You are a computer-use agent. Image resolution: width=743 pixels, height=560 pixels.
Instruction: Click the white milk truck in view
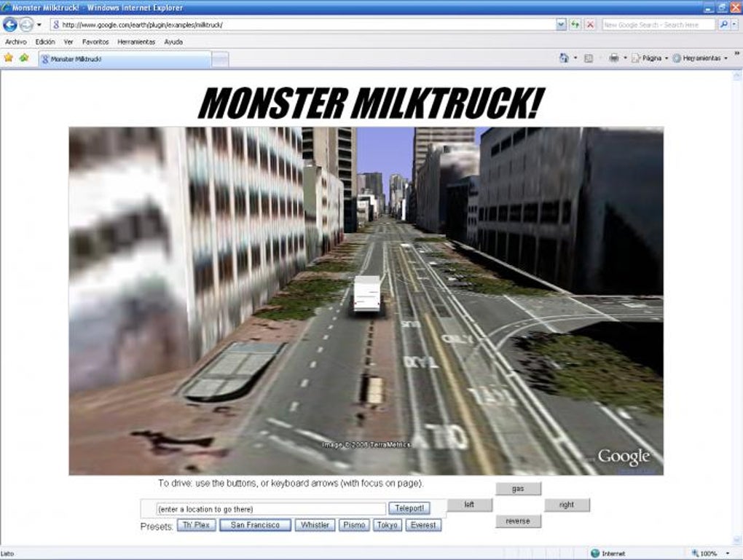tap(367, 295)
